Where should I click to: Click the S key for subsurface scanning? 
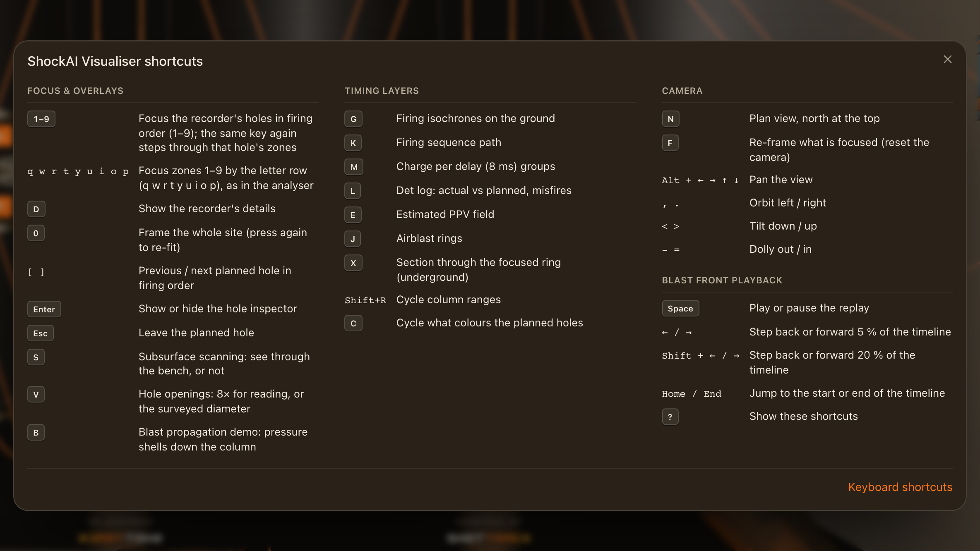(36, 357)
